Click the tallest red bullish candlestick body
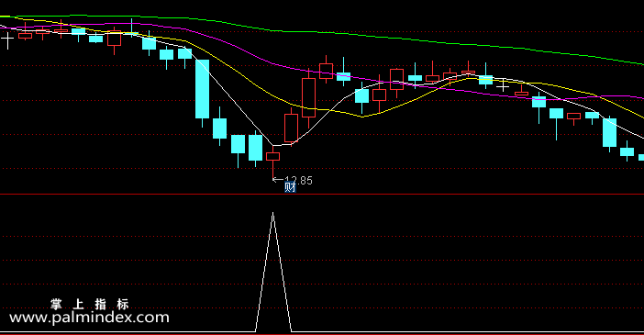This screenshot has height=335, width=644. click(x=308, y=98)
